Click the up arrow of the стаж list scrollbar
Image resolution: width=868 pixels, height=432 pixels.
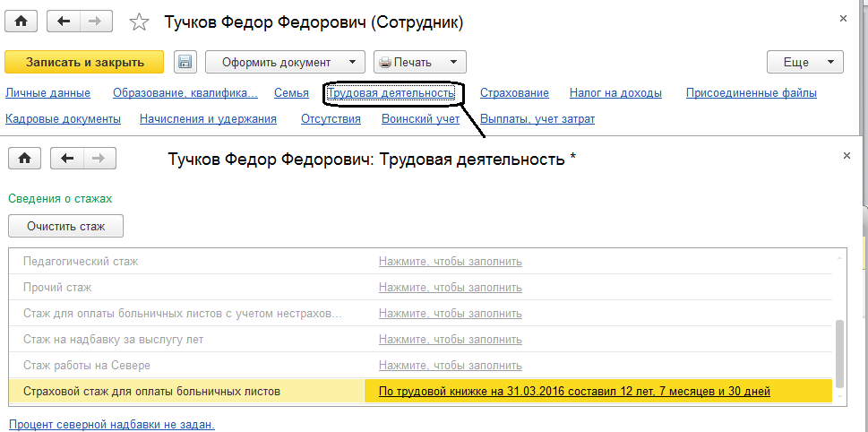[839, 258]
